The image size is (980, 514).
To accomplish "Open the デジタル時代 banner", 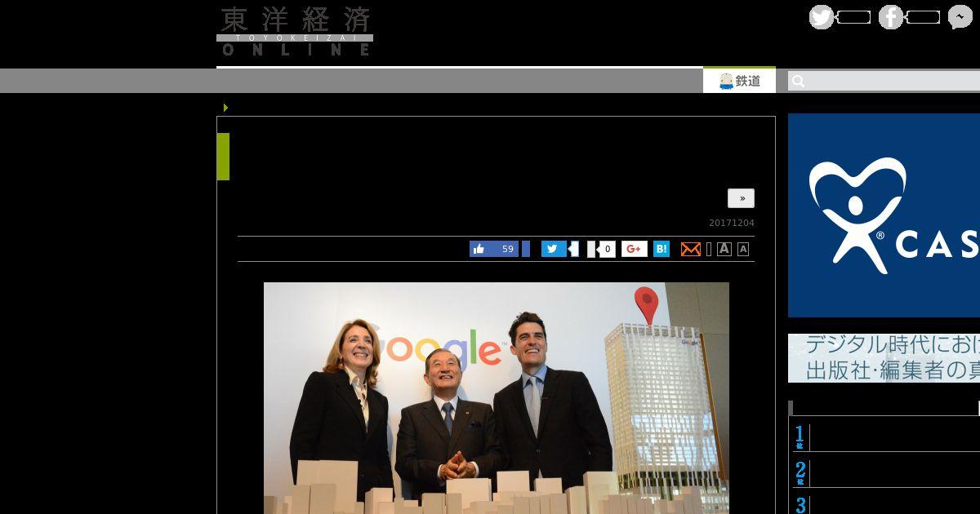I will click(x=884, y=358).
